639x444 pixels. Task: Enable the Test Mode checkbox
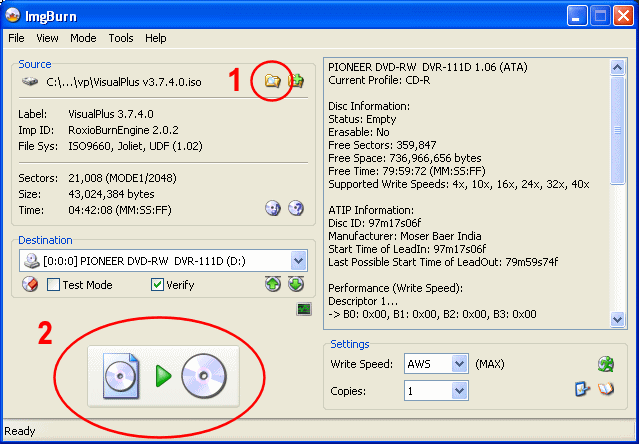(x=53, y=284)
